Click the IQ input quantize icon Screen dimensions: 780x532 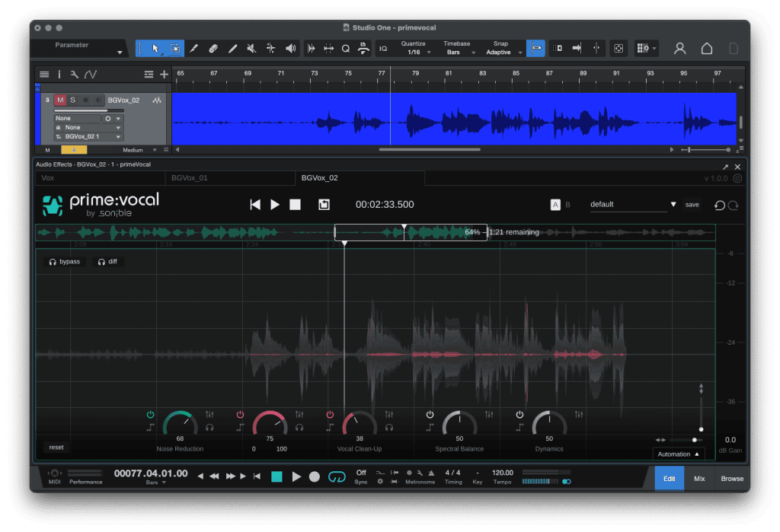[383, 49]
